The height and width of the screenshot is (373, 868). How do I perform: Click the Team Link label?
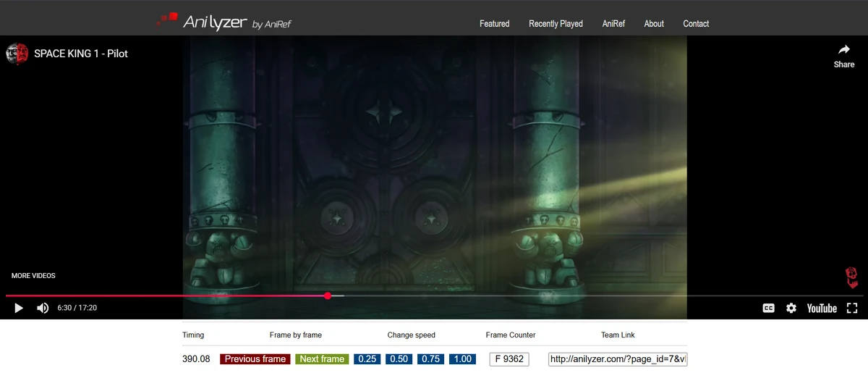(x=618, y=335)
